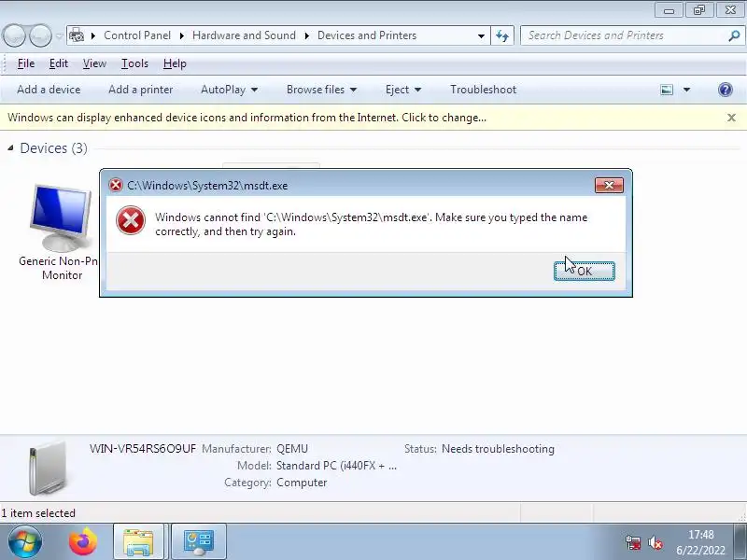The height and width of the screenshot is (560, 747).
Task: Open the Windows Start button
Action: pos(25,541)
